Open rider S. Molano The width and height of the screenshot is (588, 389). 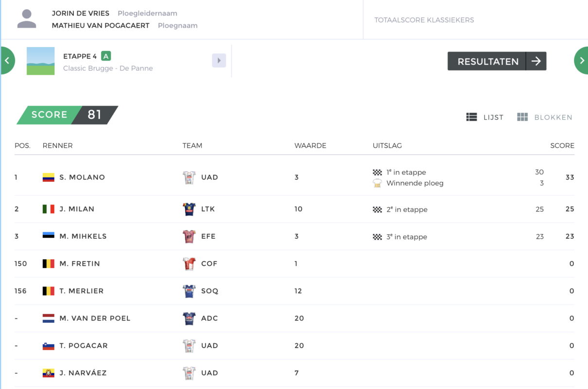click(82, 177)
